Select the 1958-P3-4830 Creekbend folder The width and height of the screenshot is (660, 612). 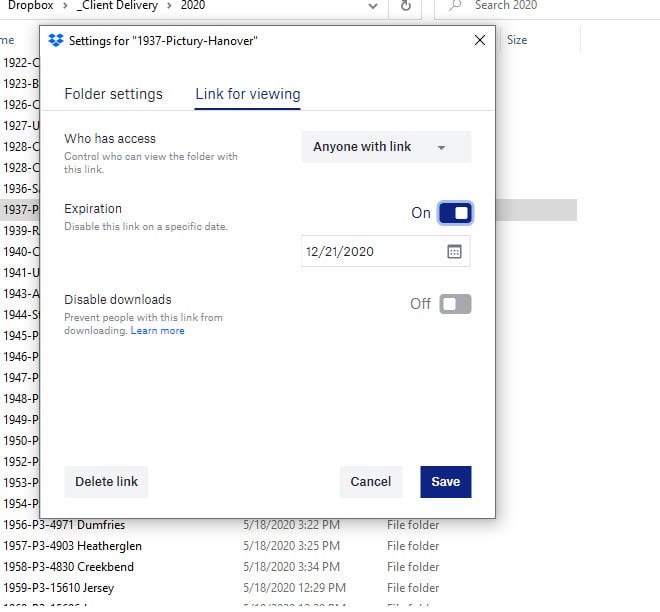[x=68, y=567]
